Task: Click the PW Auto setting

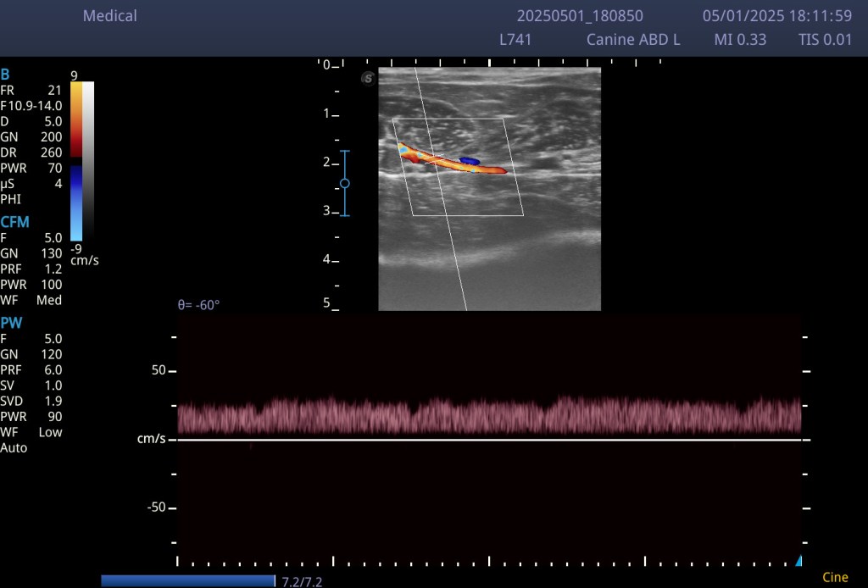Action: tap(14, 447)
